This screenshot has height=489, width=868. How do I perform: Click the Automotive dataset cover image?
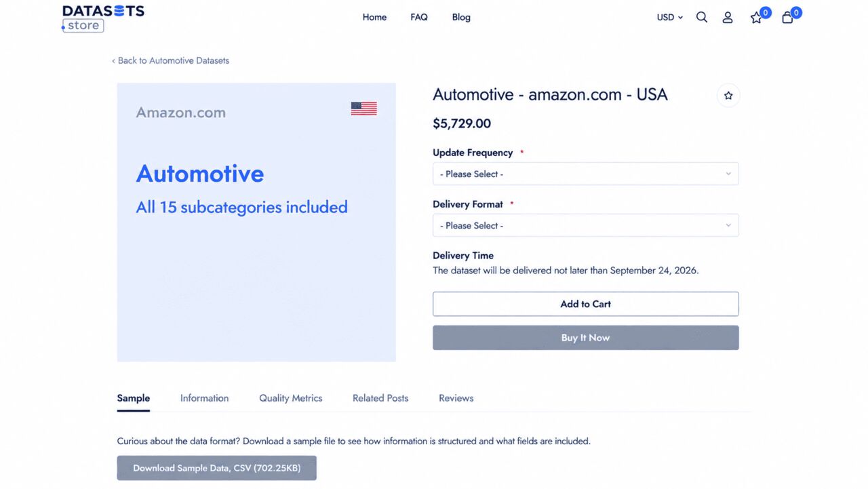pos(256,222)
